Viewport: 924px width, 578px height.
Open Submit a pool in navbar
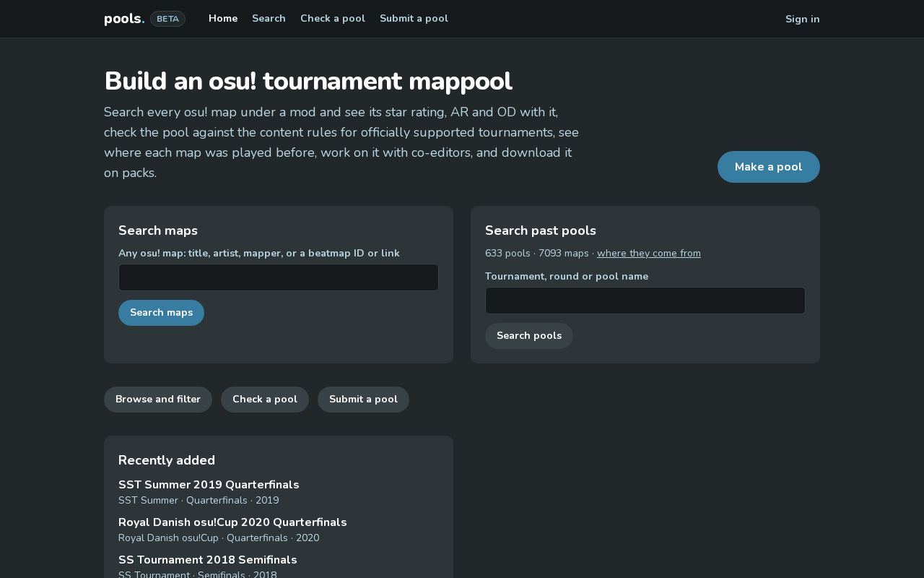(414, 19)
